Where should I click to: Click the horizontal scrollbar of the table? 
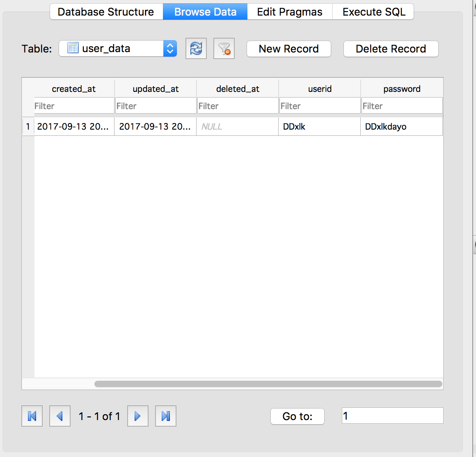268,384
